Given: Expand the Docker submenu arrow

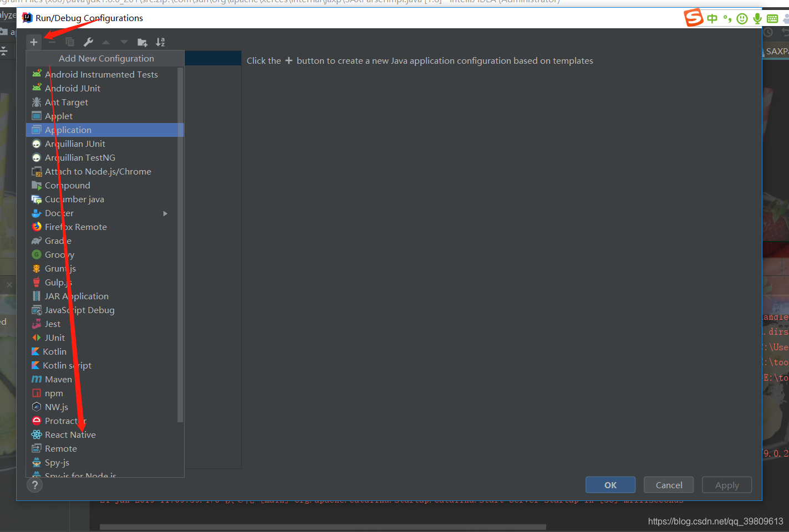Looking at the screenshot, I should point(165,213).
